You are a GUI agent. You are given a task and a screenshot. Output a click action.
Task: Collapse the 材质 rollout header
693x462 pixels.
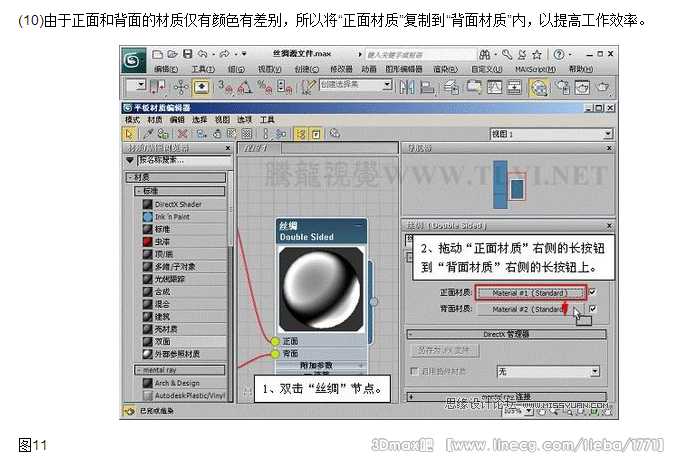[176, 177]
